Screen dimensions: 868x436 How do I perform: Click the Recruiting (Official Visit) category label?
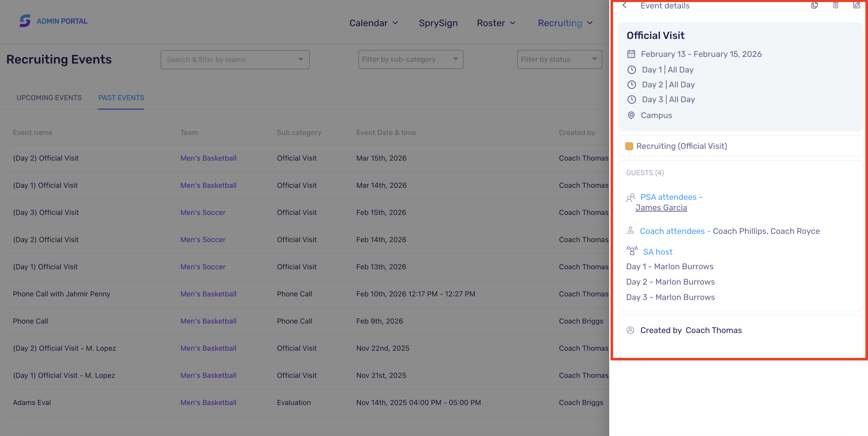[x=681, y=146]
